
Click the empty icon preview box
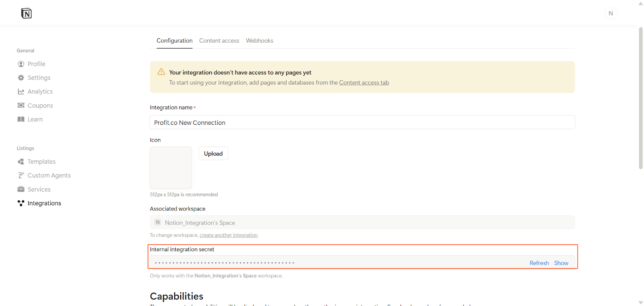(171, 167)
